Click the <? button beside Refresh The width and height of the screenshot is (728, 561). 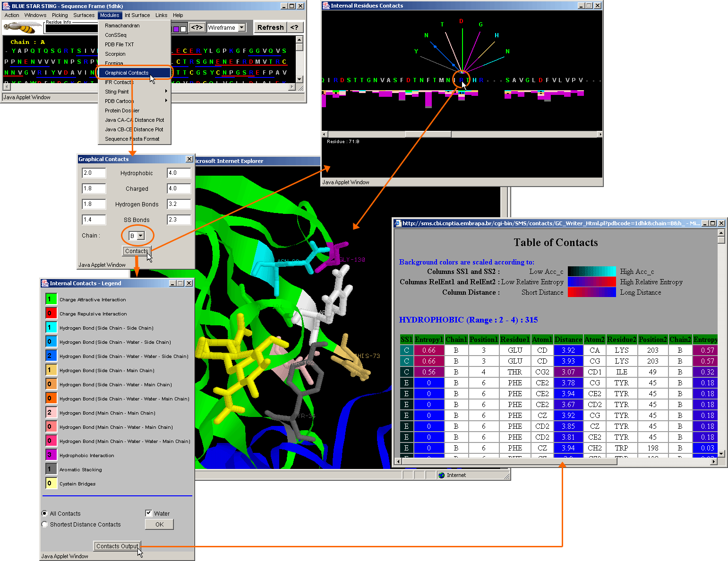coord(294,27)
